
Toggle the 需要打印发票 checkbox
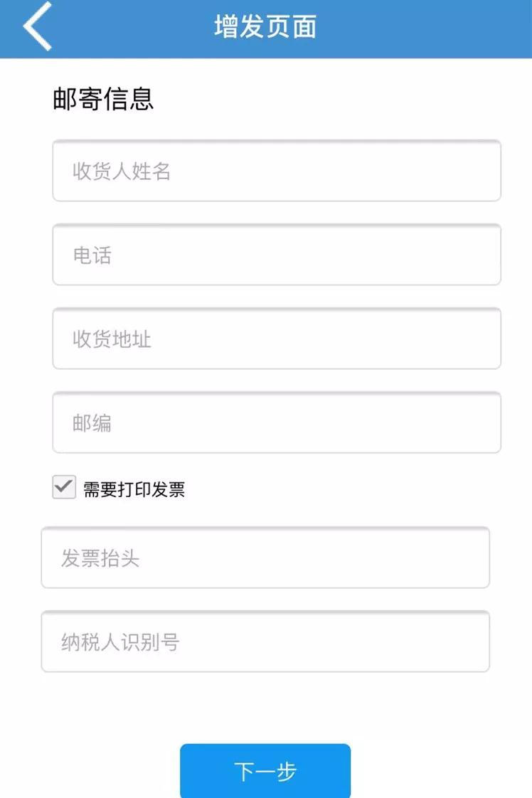64,488
